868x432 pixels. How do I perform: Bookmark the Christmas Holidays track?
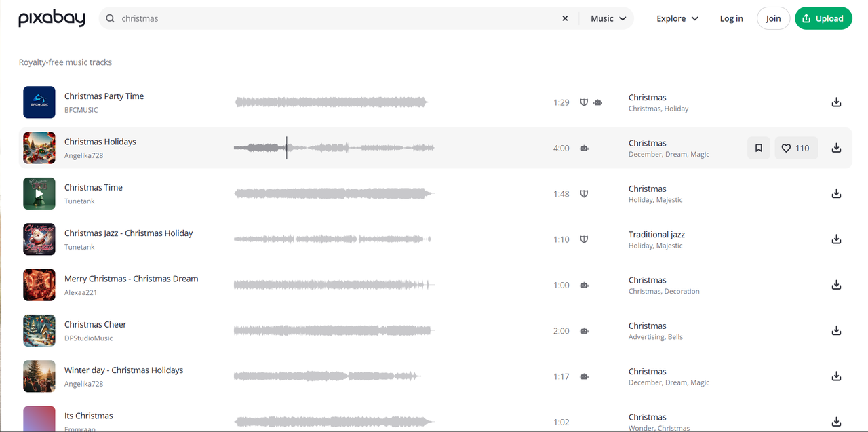coord(758,147)
